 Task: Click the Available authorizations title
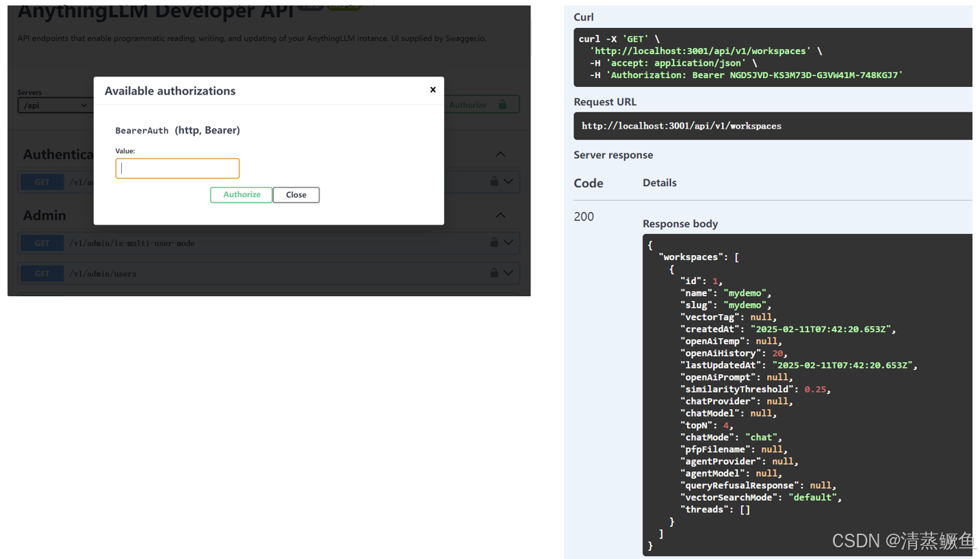coord(170,91)
